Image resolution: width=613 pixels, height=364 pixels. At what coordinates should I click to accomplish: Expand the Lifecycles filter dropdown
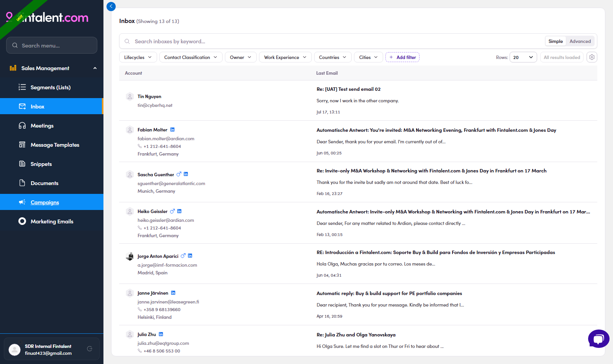pyautogui.click(x=138, y=57)
